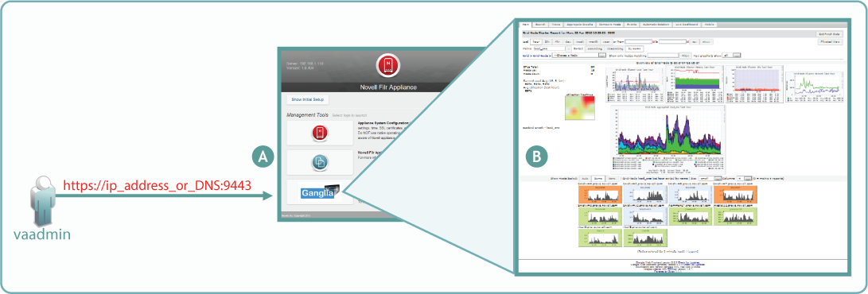Open the cluster memory last hour graph
868x294 pixels.
point(695,84)
